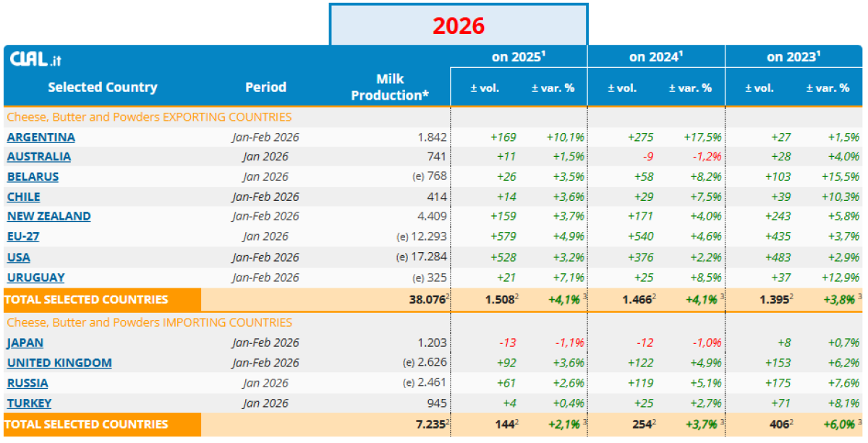Open the UNITED KINGDOM link
868x443 pixels.
tap(59, 363)
